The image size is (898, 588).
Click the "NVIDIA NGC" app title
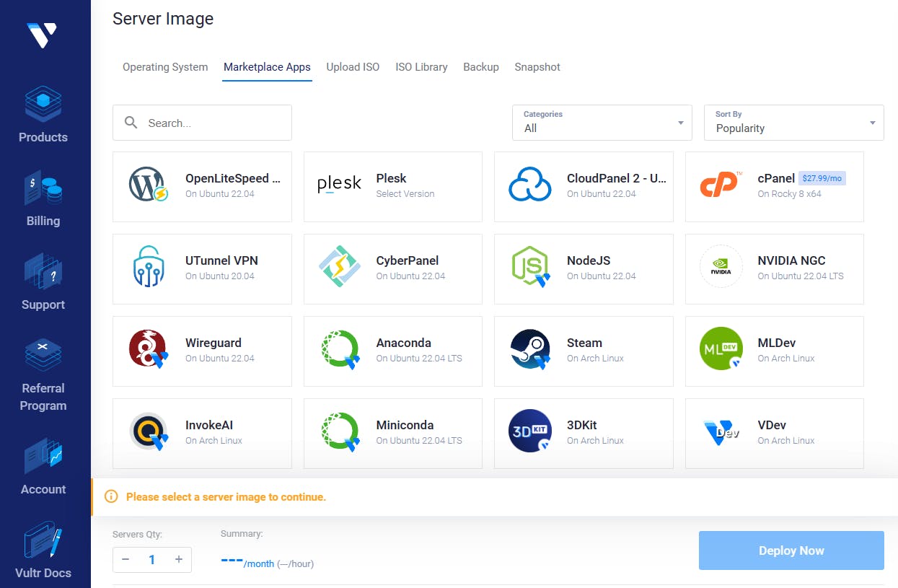coord(791,260)
